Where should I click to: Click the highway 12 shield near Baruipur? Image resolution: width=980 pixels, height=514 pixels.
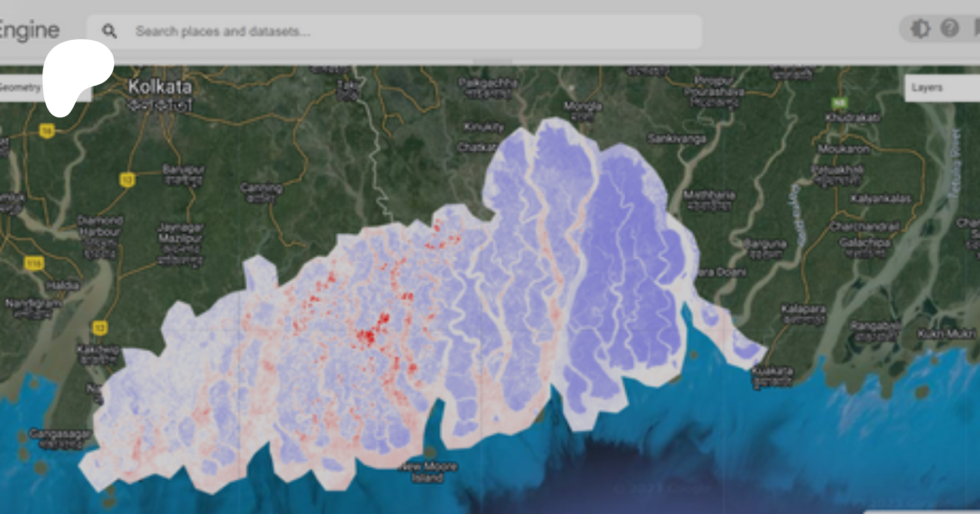click(127, 180)
